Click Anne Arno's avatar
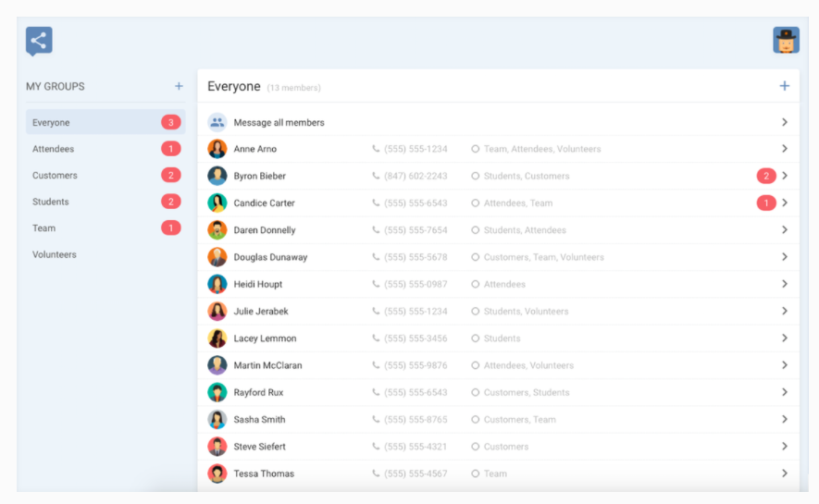The image size is (819, 504). pos(217,149)
